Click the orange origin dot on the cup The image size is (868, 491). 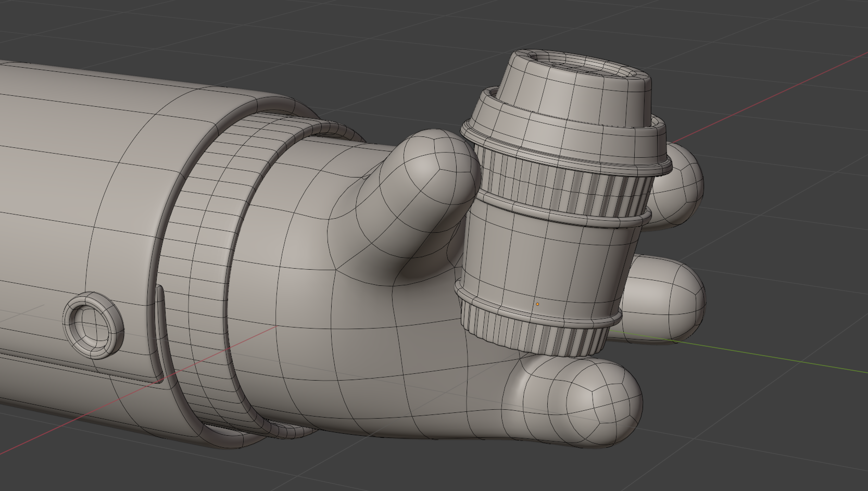pos(537,304)
